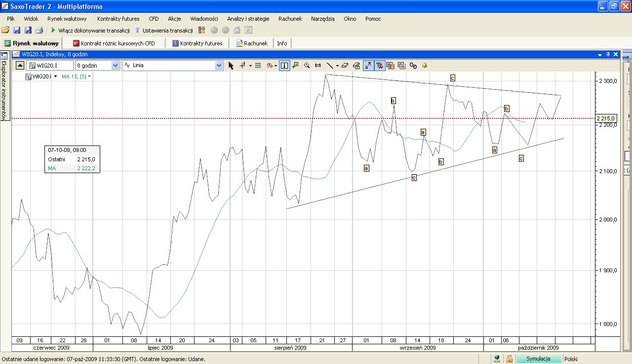Toggle the chart grid display
Screen dimensions: 632x364
coord(258,66)
